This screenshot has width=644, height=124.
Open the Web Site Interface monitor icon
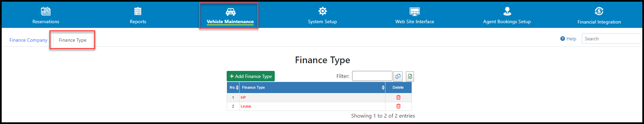point(415,11)
